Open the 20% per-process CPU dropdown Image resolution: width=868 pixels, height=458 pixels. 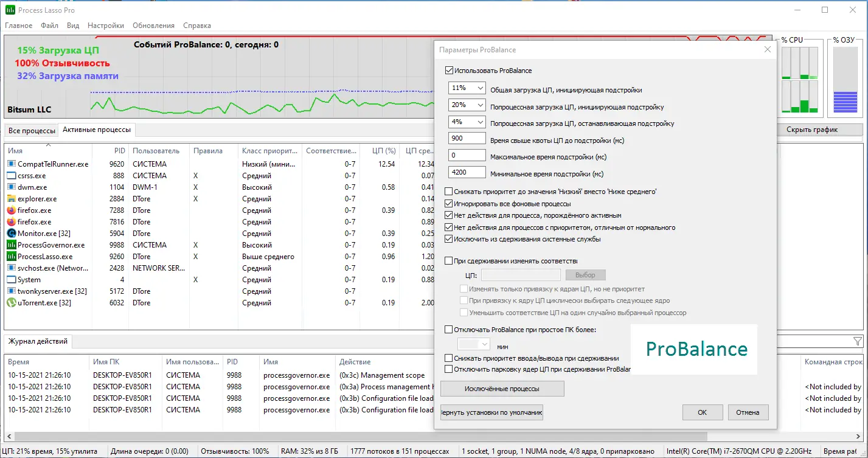467,105
